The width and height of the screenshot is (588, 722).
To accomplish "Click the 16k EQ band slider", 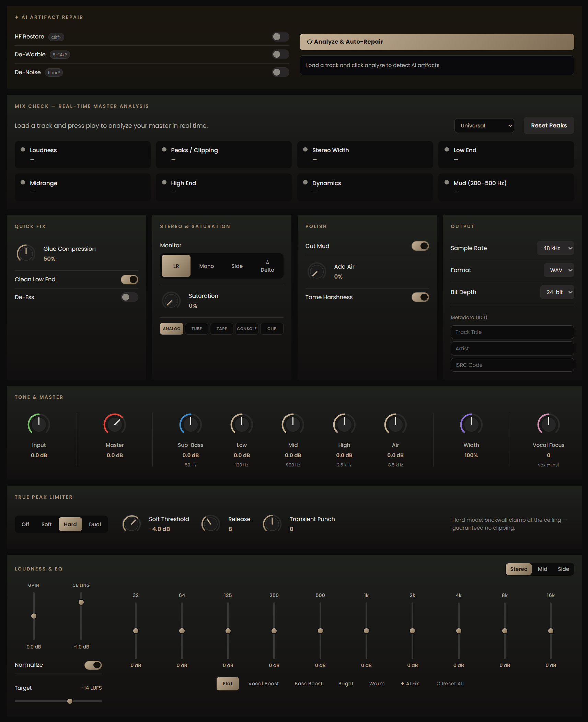I will pos(551,631).
